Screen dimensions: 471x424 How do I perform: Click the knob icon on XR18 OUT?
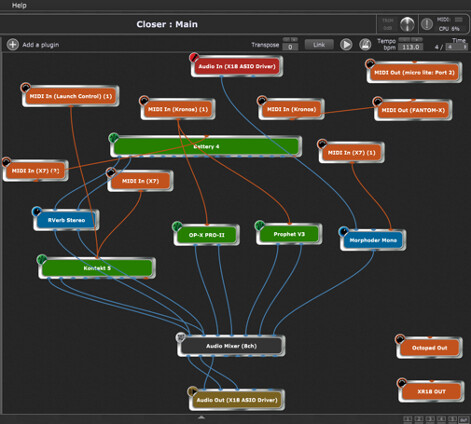tap(402, 382)
